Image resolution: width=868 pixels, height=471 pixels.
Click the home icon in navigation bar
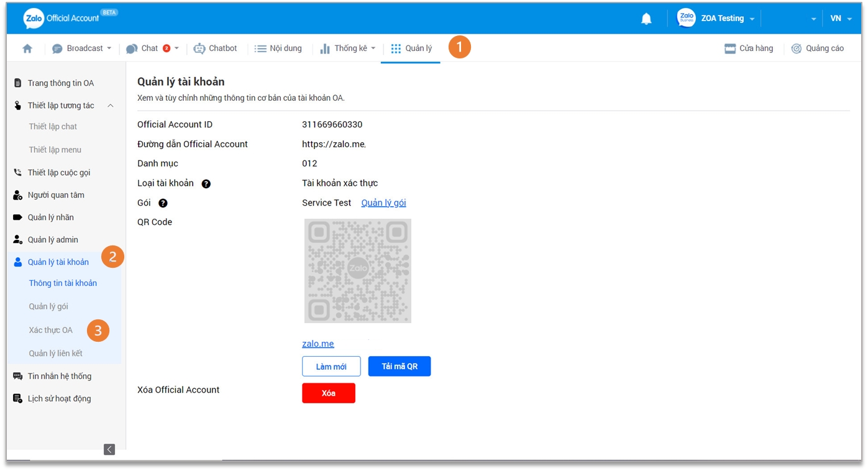click(27, 48)
